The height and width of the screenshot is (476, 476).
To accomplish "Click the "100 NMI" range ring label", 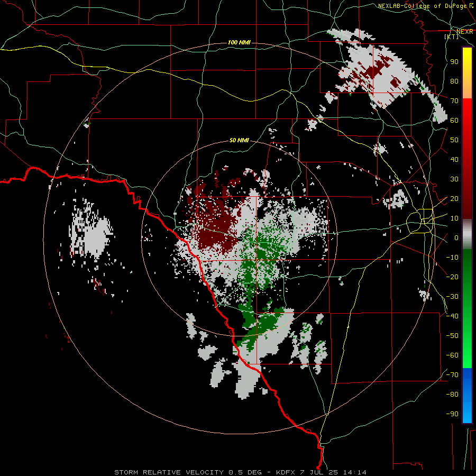I will coord(239,42).
